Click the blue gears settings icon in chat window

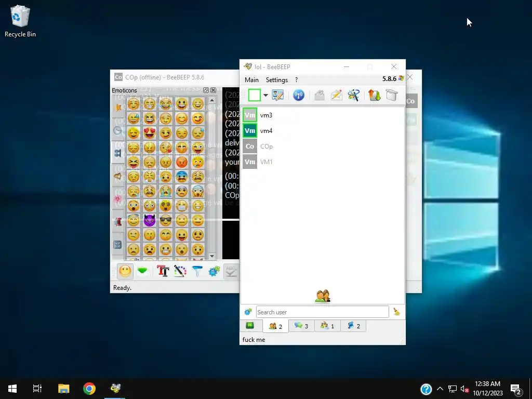(214, 271)
